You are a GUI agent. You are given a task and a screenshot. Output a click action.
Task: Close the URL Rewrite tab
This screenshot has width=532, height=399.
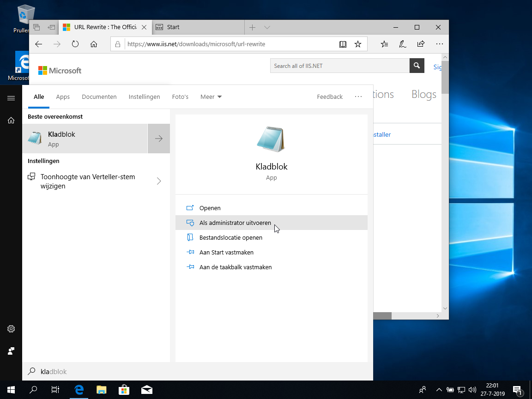(x=144, y=28)
